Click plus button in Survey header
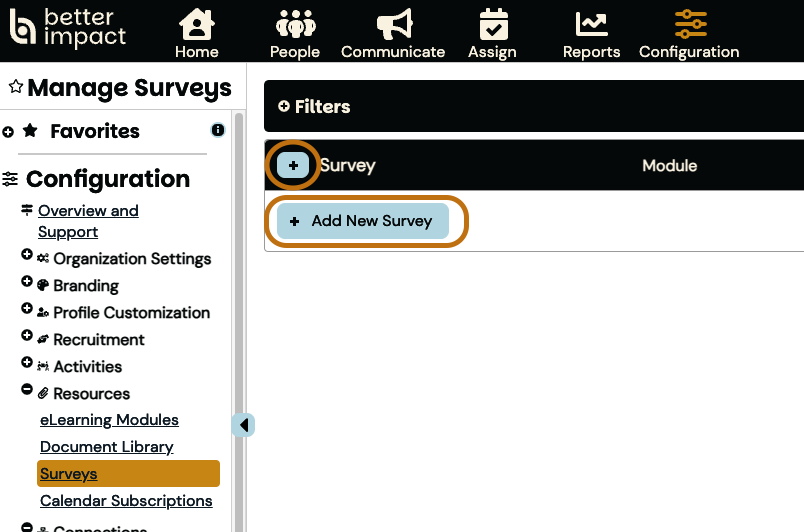 293,165
